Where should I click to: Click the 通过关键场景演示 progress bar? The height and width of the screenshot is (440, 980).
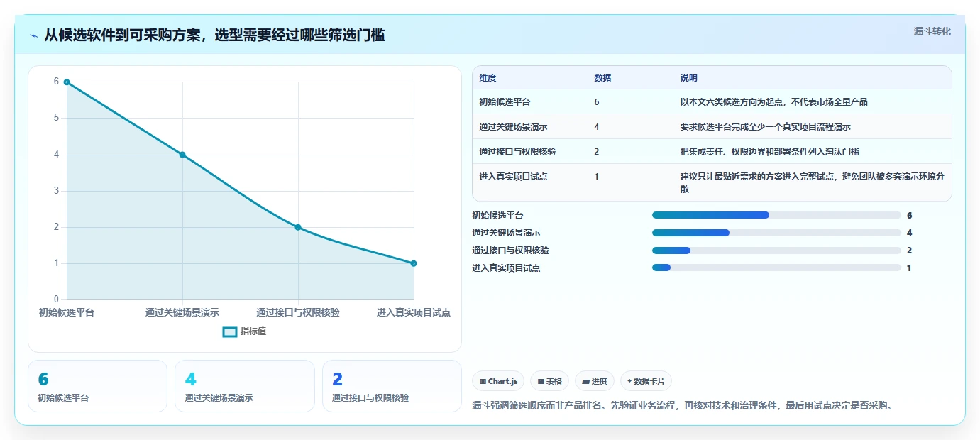click(776, 233)
